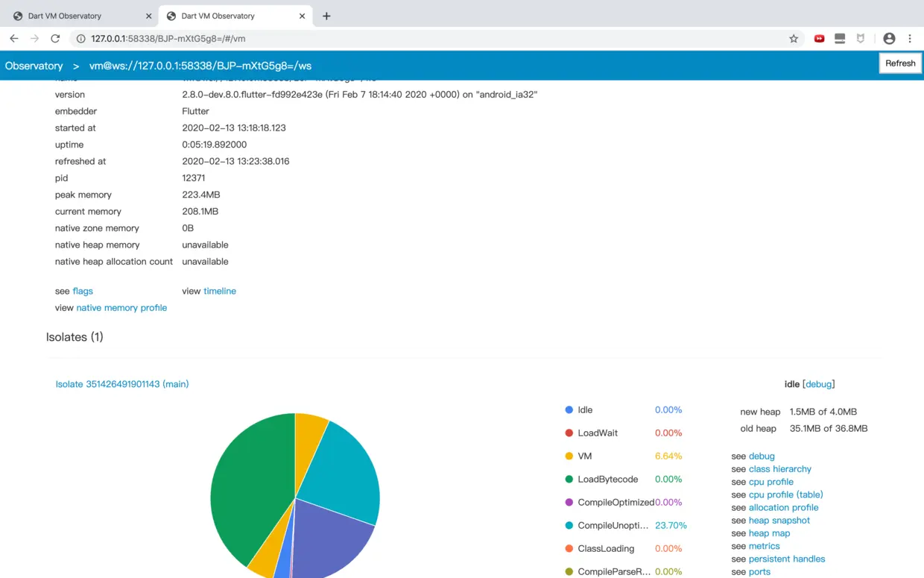Click the red LoadWait legend dot
Image resolution: width=924 pixels, height=578 pixels.
pyautogui.click(x=569, y=433)
